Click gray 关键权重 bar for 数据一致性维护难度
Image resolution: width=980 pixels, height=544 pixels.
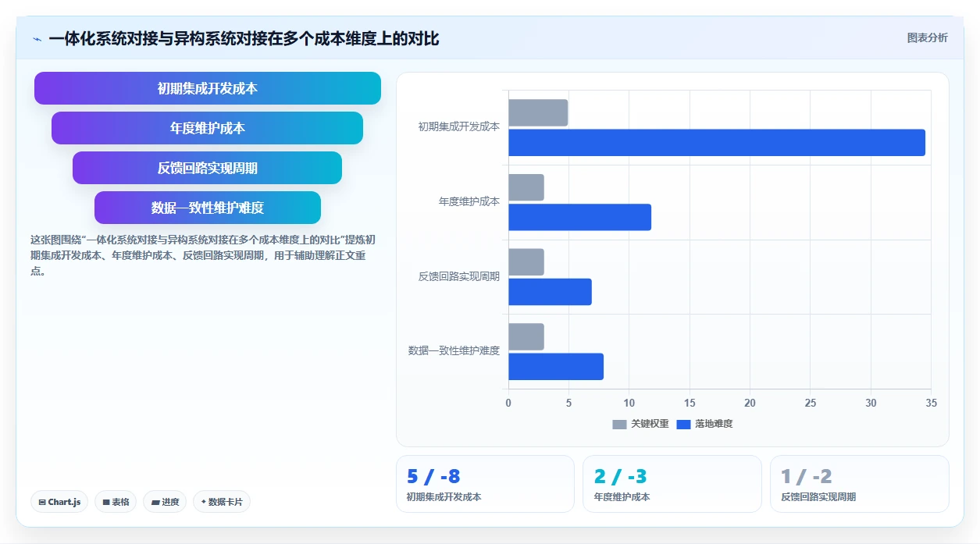(526, 337)
